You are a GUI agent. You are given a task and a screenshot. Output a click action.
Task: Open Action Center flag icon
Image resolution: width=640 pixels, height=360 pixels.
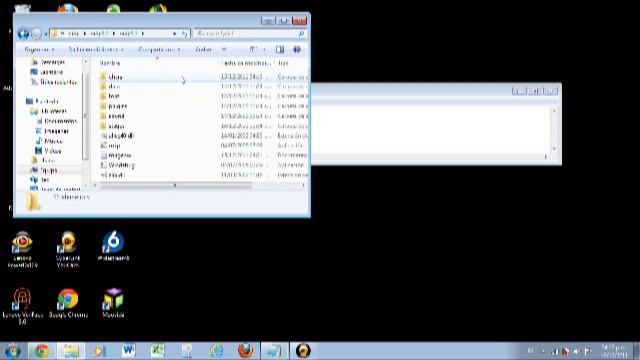click(x=588, y=351)
